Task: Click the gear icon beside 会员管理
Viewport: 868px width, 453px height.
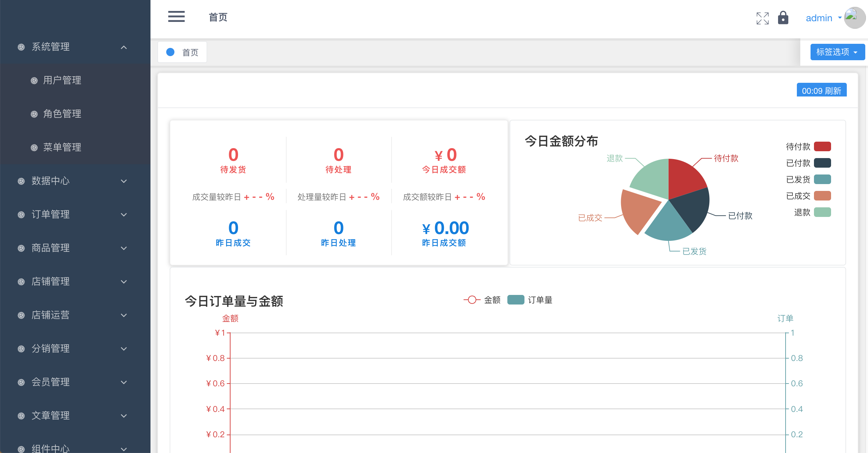Action: [21, 382]
